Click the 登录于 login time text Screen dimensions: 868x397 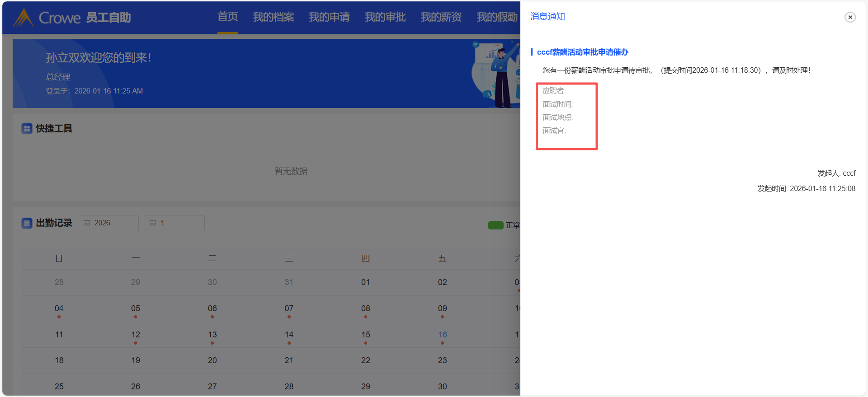coord(94,91)
